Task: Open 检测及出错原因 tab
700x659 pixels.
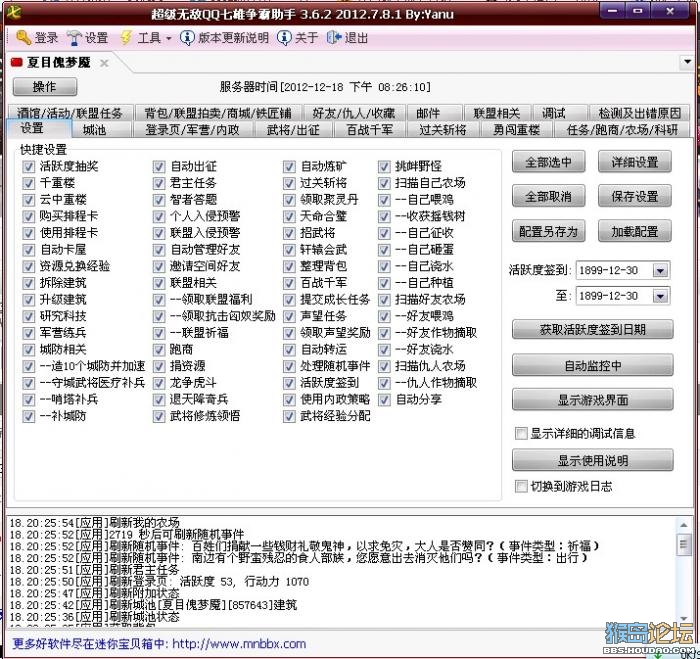Action: click(640, 113)
